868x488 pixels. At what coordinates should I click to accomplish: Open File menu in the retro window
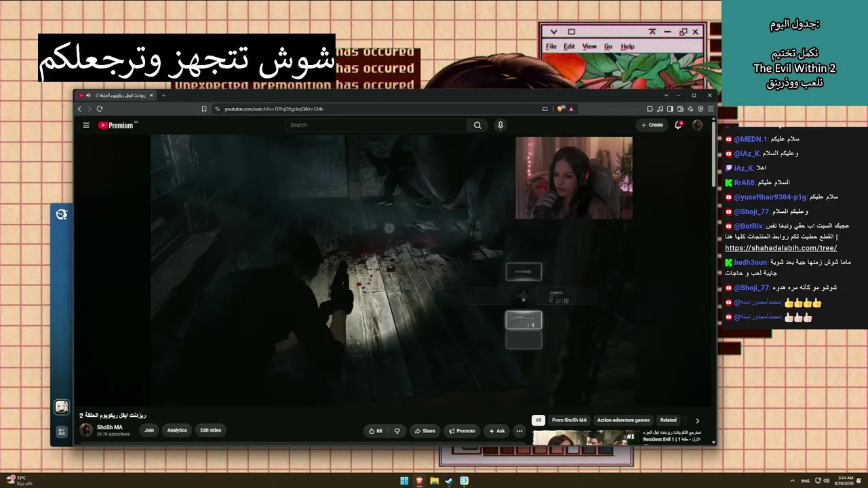tap(551, 47)
